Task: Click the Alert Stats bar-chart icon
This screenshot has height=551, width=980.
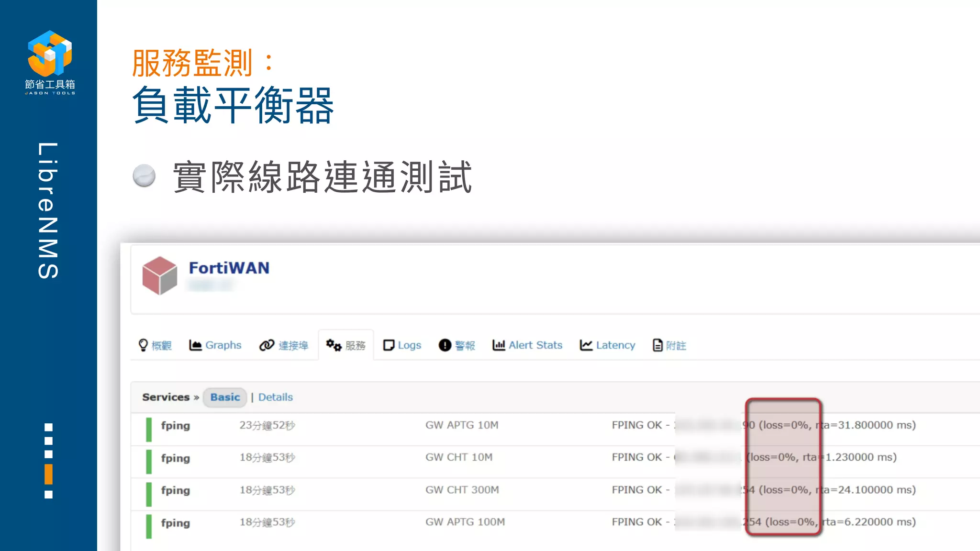Action: 499,345
